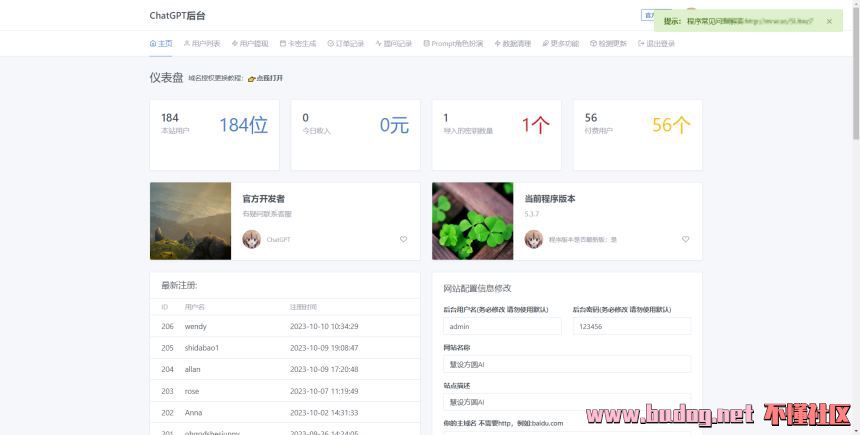Viewport: 860px width, 435px height.
Task: Open the 数据清理 menu item
Action: (x=512, y=44)
